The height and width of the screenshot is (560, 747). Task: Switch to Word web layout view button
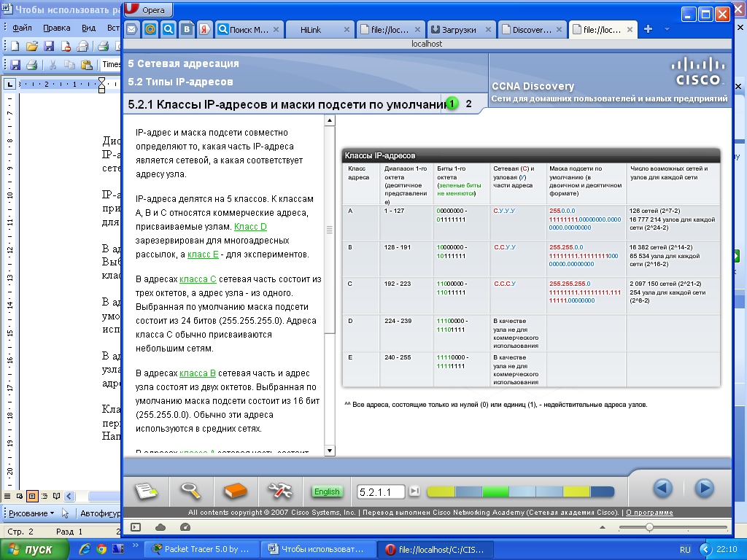point(20,496)
